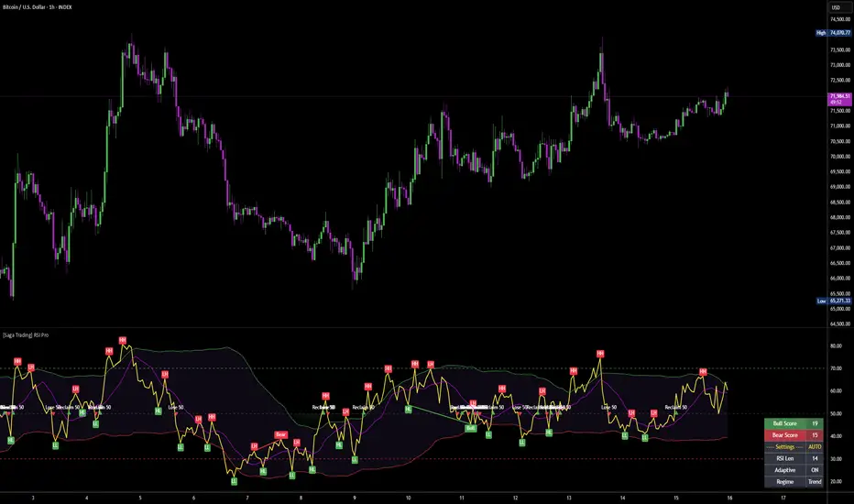Click the Low 65,271.33 price label
The image size is (854, 504).
point(833,301)
